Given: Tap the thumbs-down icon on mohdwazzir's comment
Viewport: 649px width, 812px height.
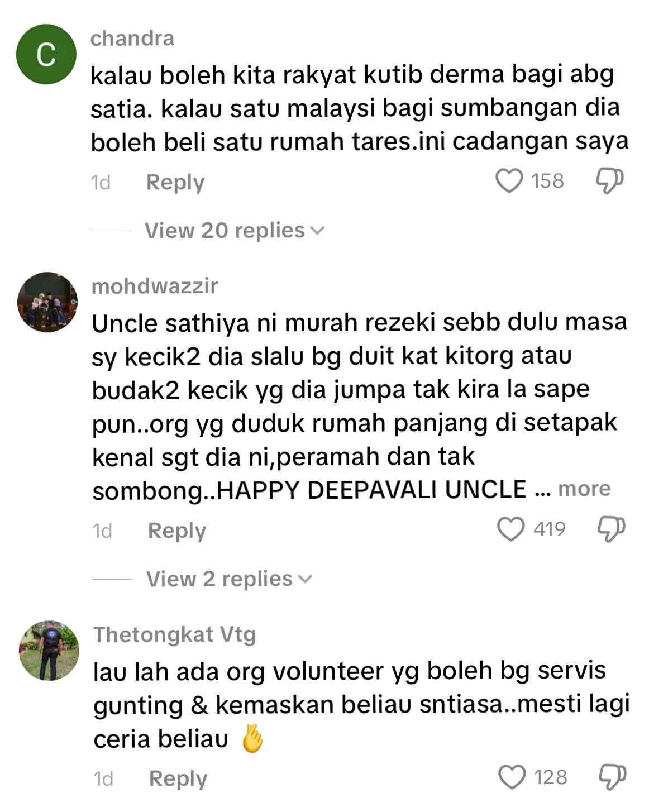Looking at the screenshot, I should 611,529.
